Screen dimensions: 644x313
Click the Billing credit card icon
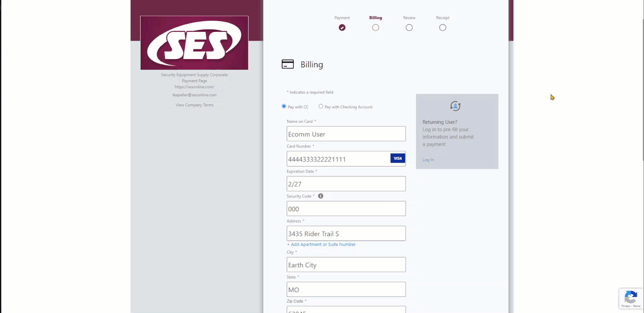coord(287,64)
